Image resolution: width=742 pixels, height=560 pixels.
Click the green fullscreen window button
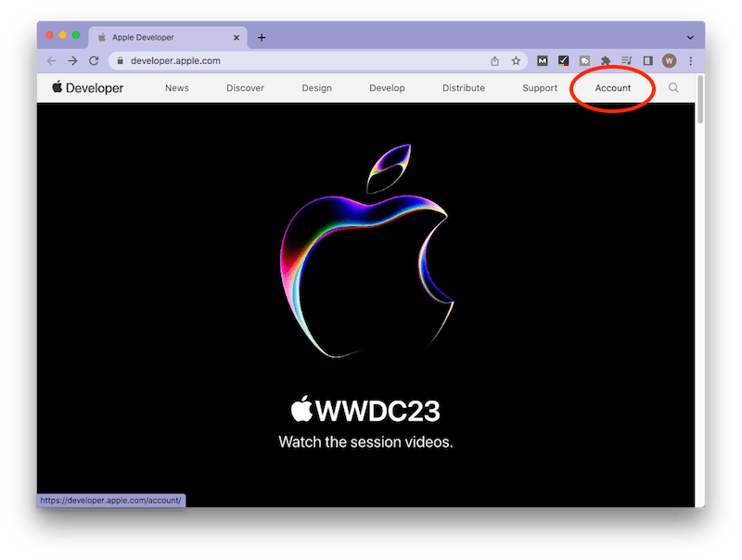[x=76, y=35]
